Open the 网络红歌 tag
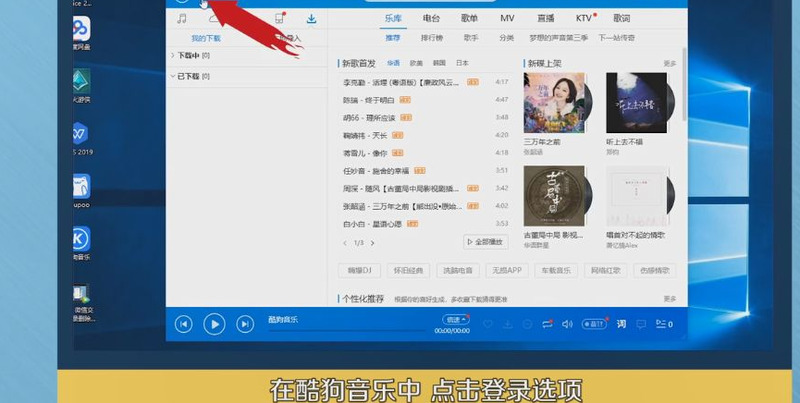800x403 pixels. click(606, 270)
